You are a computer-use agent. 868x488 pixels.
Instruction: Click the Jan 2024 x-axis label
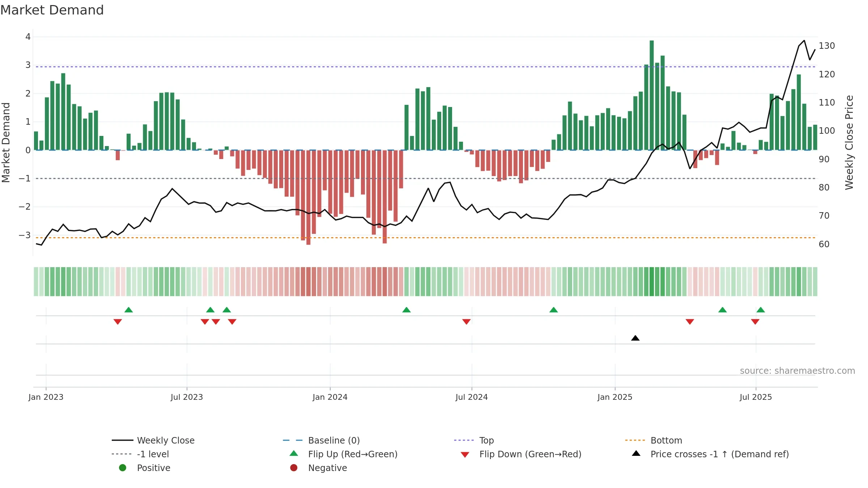(330, 397)
